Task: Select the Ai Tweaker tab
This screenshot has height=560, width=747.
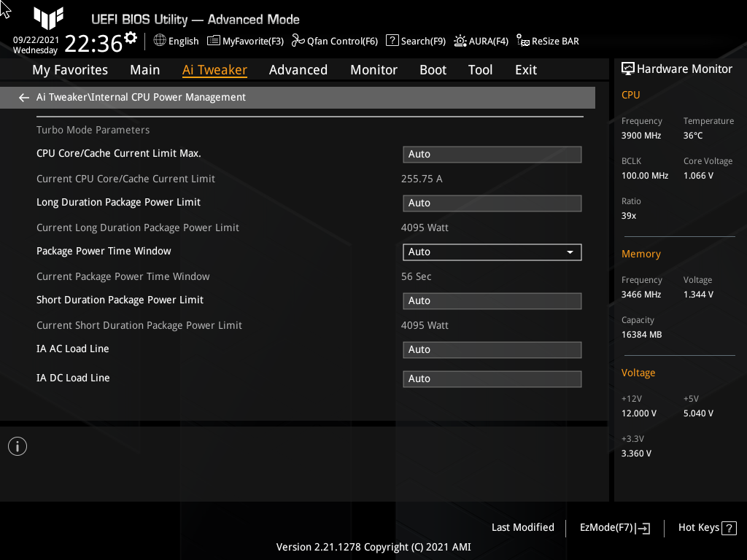Action: (214, 70)
